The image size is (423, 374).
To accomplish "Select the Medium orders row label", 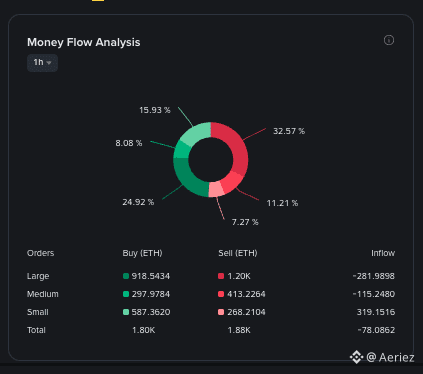I will (x=43, y=294).
